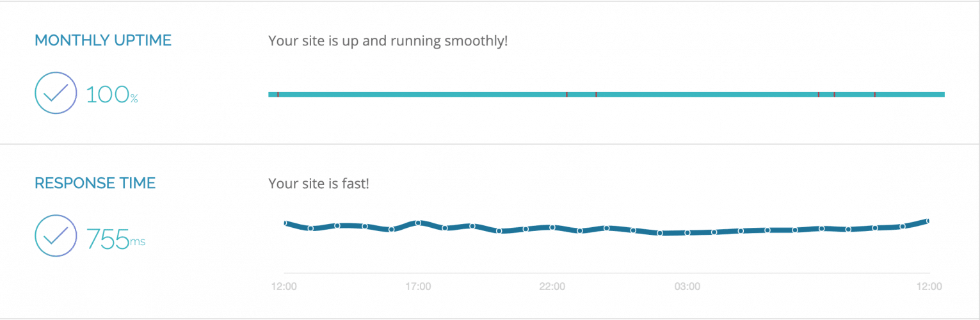Viewport: 980px width, 320px height.
Task: Click the 22:00 time axis label
Action: (x=552, y=286)
